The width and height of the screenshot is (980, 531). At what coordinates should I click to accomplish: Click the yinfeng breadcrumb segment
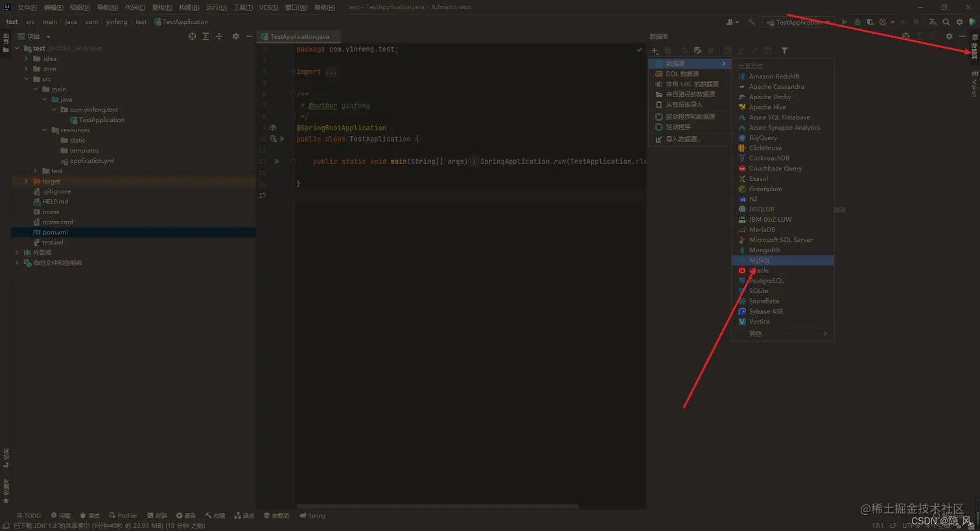pyautogui.click(x=117, y=22)
